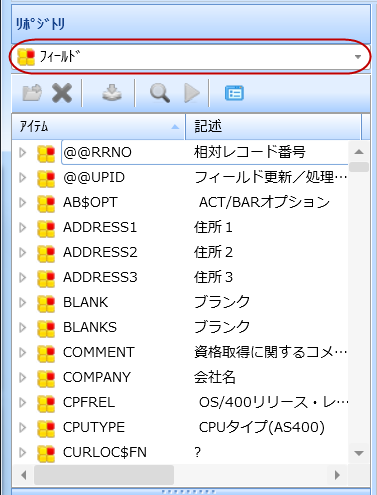
Task: Click the field icon beside COMPANY
Action: (x=46, y=379)
